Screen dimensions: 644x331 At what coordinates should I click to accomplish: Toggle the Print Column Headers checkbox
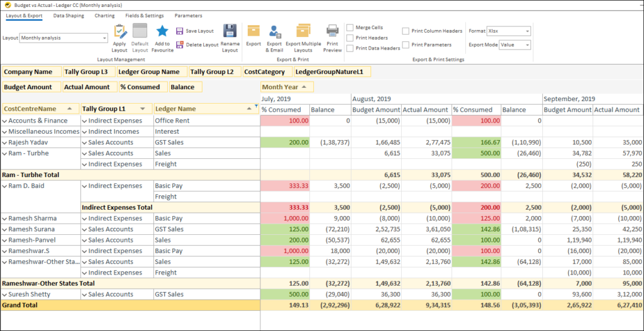click(406, 31)
